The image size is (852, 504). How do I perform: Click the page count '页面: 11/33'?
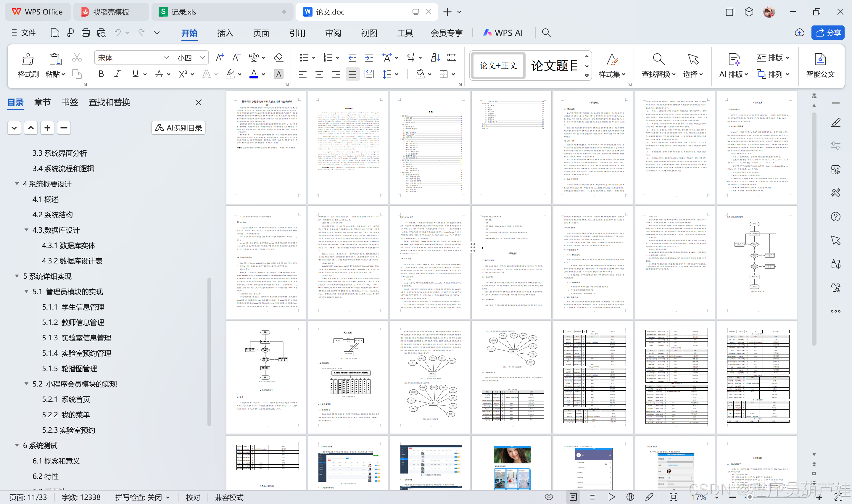28,497
